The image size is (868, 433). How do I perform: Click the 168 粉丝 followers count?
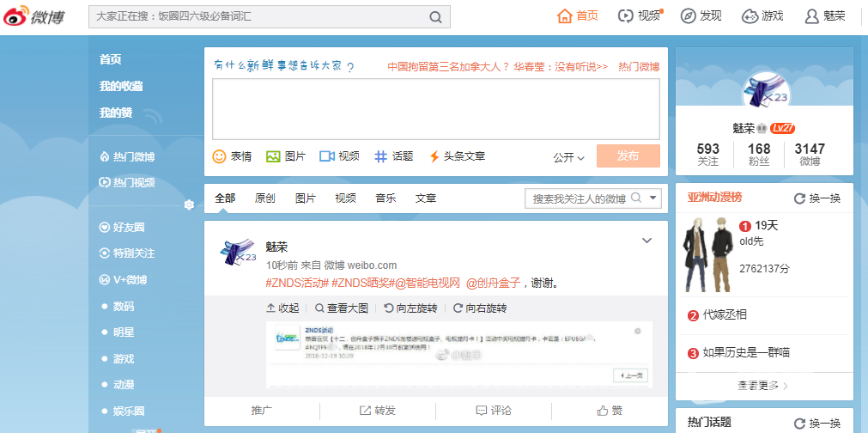(x=759, y=155)
